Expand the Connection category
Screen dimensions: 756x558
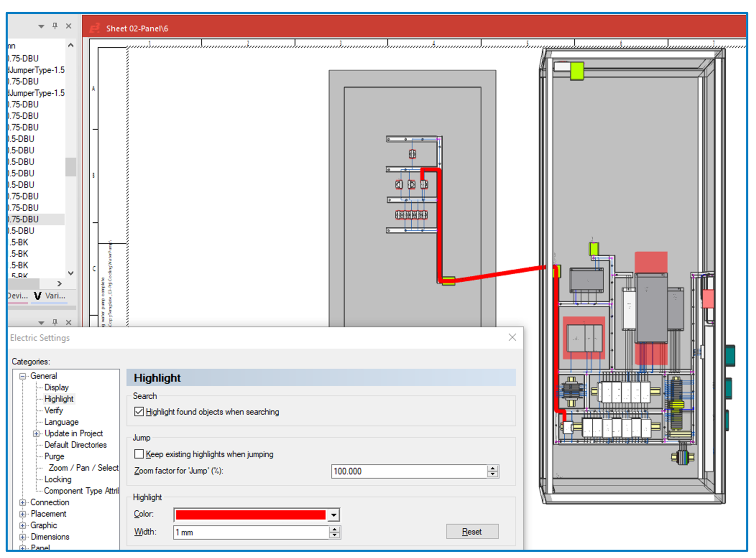(23, 503)
